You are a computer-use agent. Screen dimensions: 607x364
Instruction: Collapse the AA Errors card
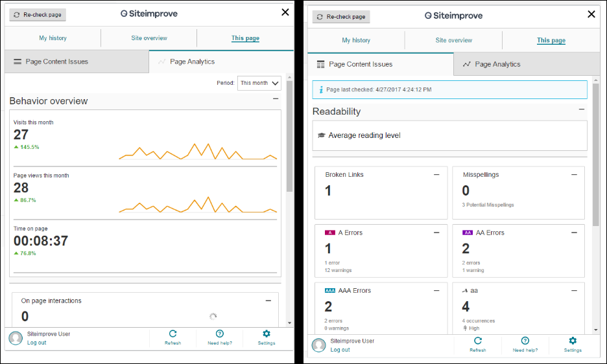pyautogui.click(x=574, y=233)
